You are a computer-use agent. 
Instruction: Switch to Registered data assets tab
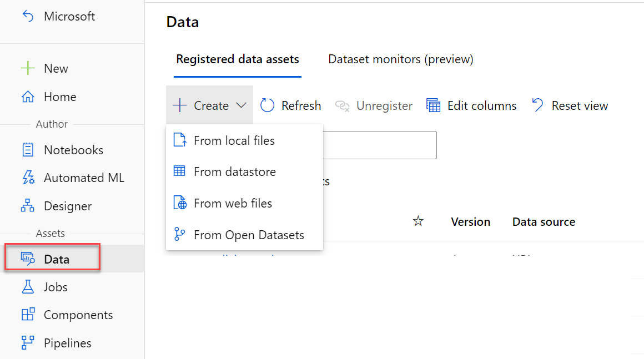coord(238,59)
